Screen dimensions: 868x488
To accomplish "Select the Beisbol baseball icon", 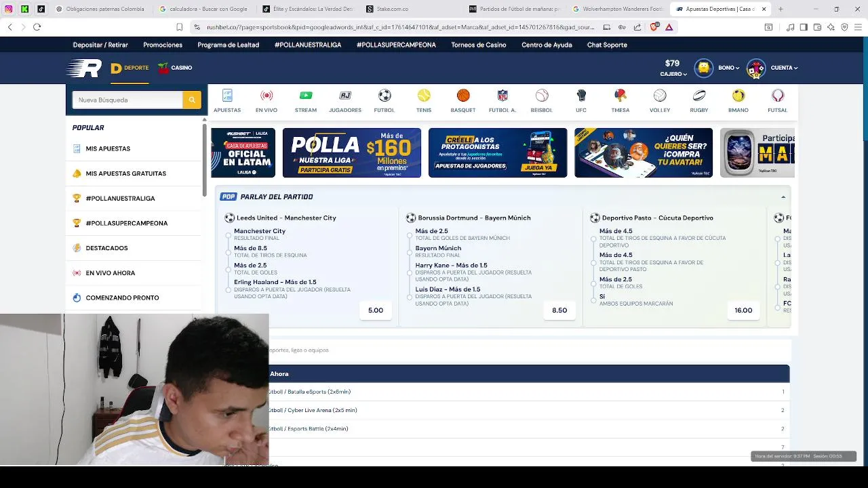I will (x=542, y=96).
